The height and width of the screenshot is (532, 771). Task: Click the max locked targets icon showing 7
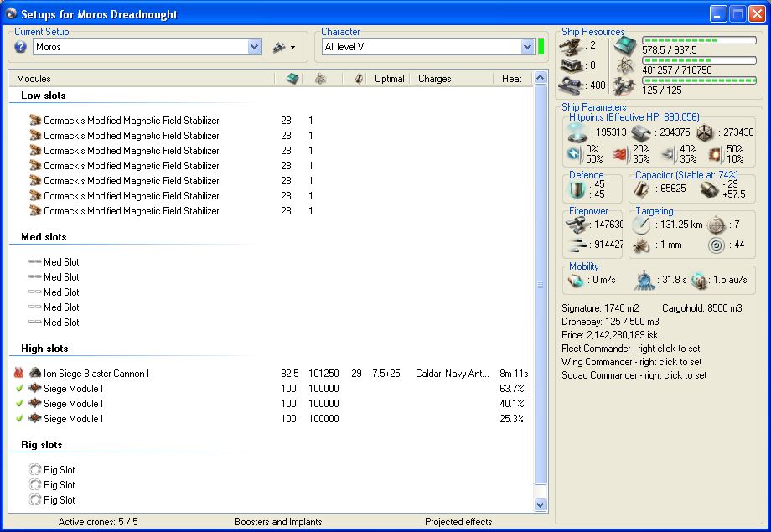click(x=716, y=225)
